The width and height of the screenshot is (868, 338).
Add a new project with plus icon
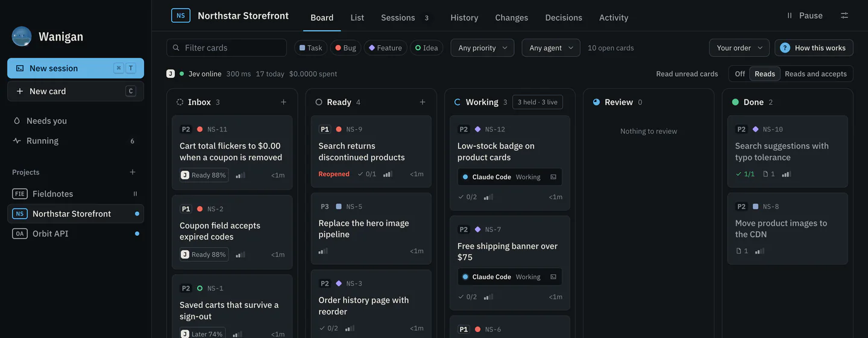coord(133,172)
